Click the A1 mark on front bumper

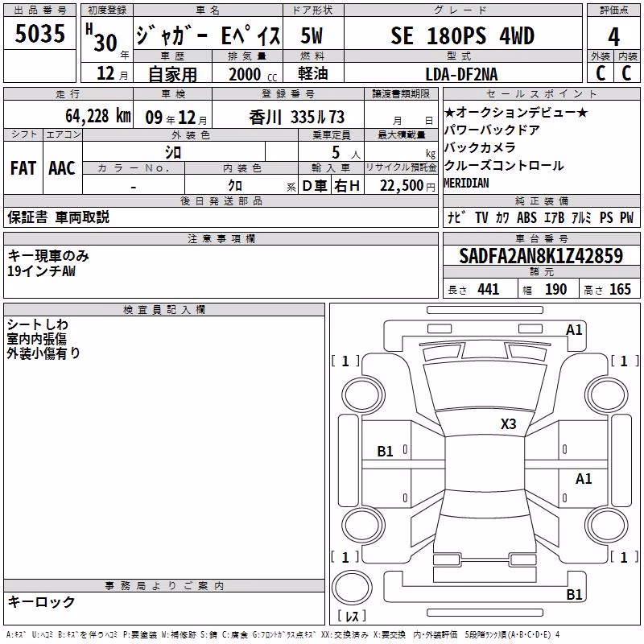click(574, 330)
